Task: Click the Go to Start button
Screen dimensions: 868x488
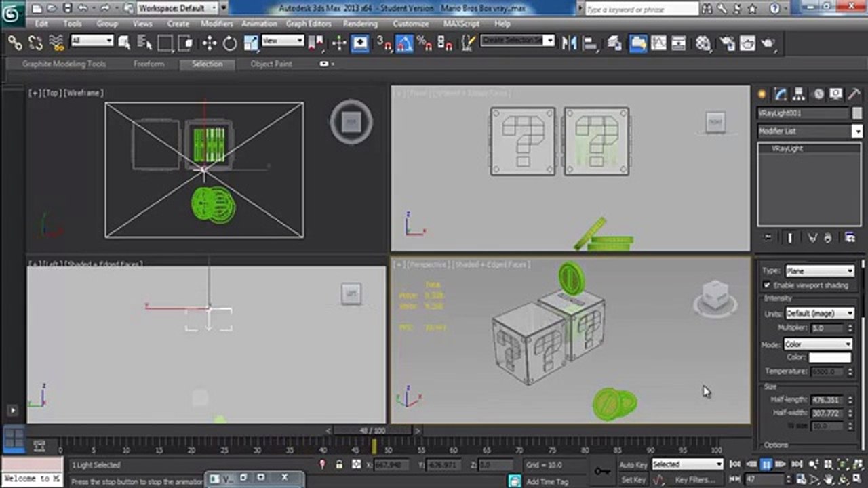Action: (x=735, y=464)
